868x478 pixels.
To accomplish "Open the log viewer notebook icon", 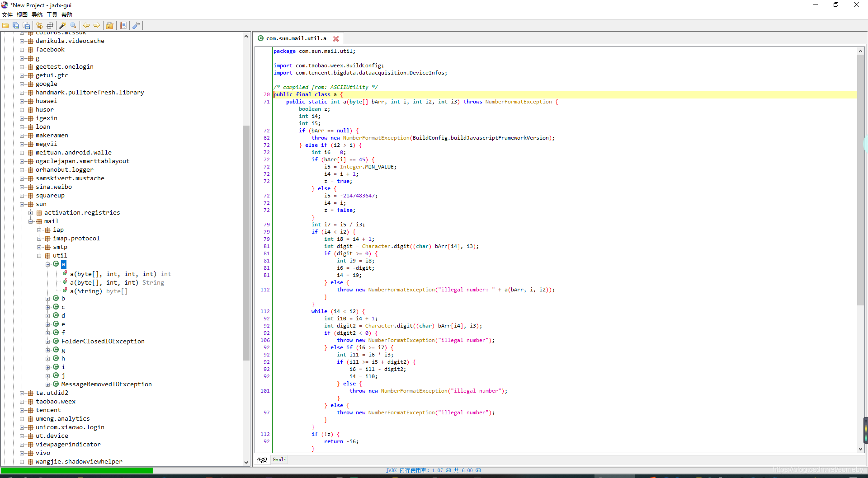I will (123, 26).
